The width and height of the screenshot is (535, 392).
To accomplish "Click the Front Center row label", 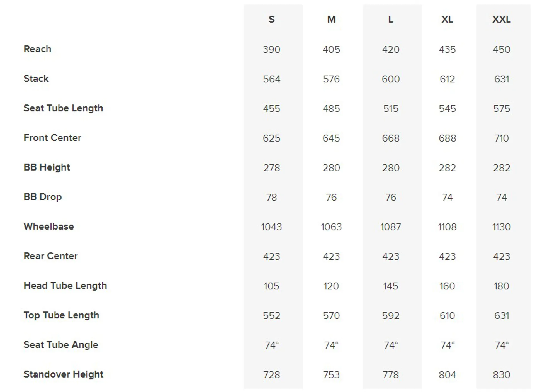I will 52,138.
